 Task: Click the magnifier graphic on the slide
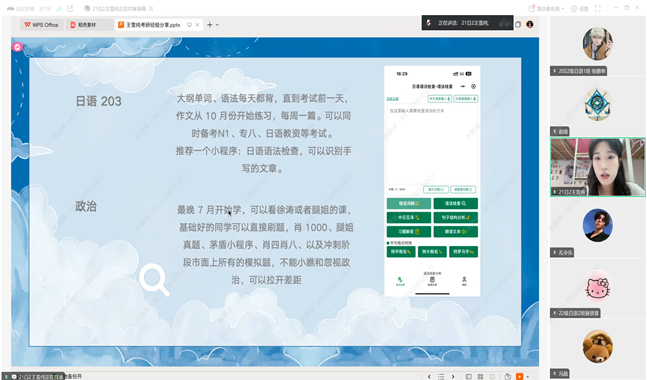(154, 280)
